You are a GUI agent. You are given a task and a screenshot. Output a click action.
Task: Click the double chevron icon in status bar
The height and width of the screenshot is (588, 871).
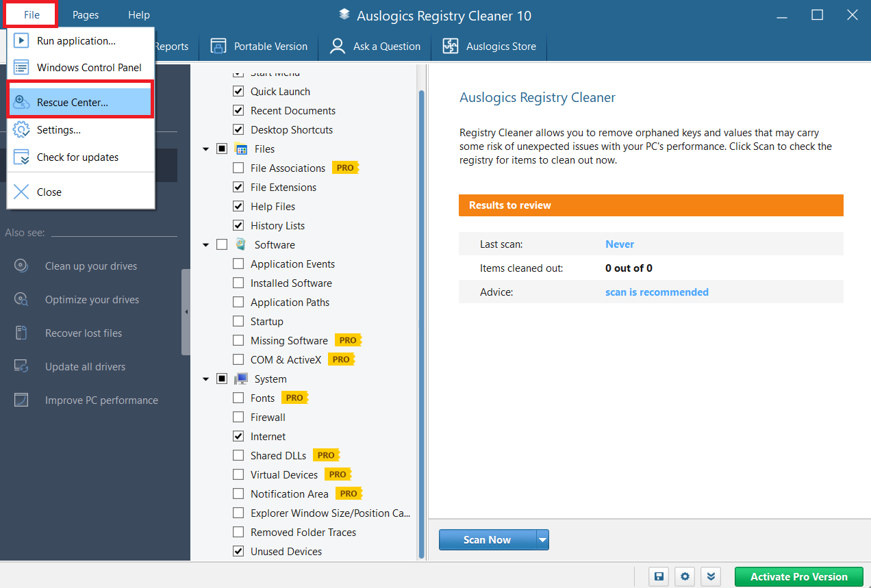click(x=711, y=576)
